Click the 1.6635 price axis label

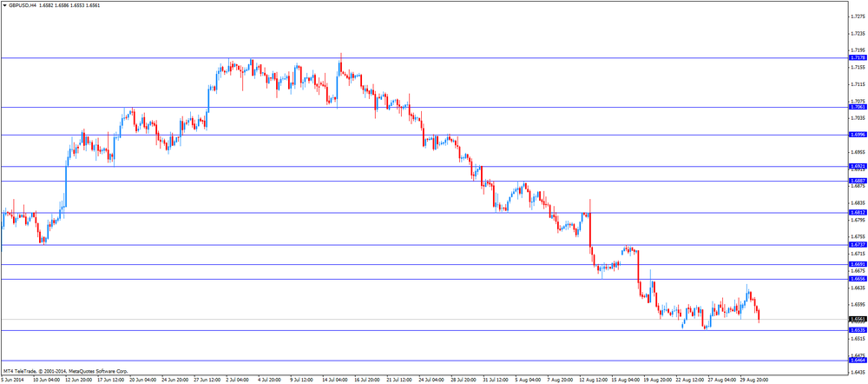click(x=857, y=288)
